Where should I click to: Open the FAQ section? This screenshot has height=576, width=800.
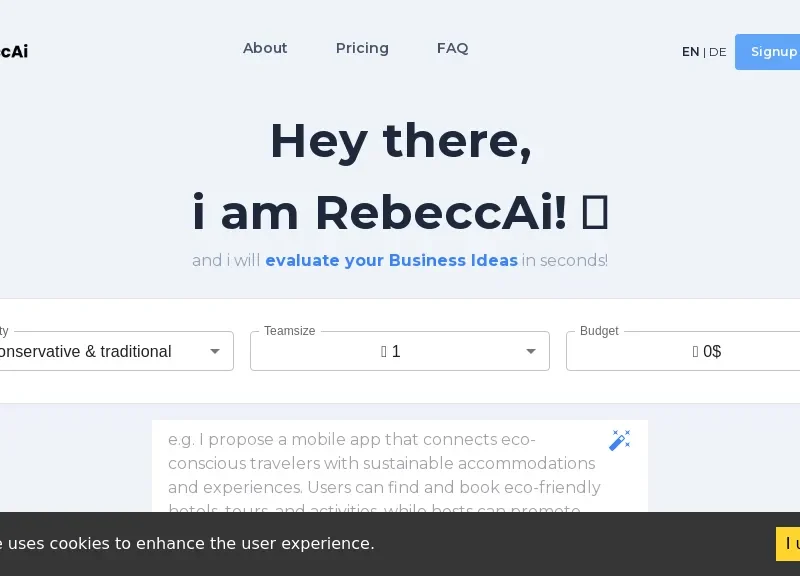click(453, 48)
